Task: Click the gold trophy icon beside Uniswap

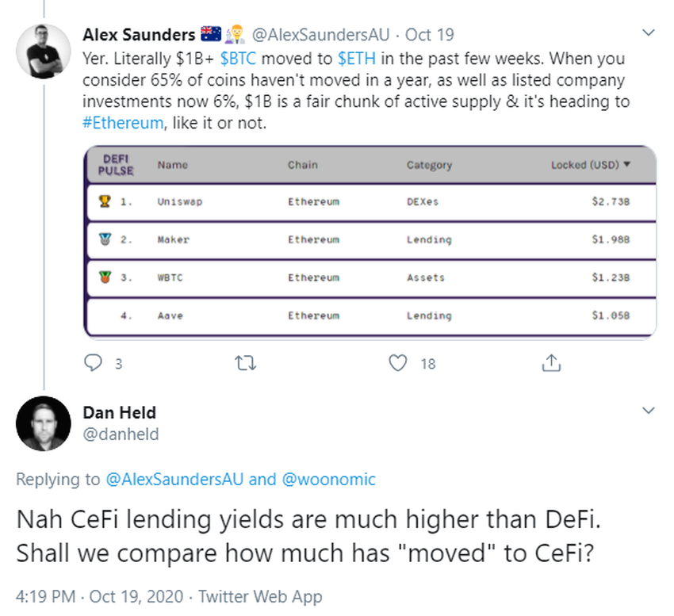Action: (x=105, y=201)
